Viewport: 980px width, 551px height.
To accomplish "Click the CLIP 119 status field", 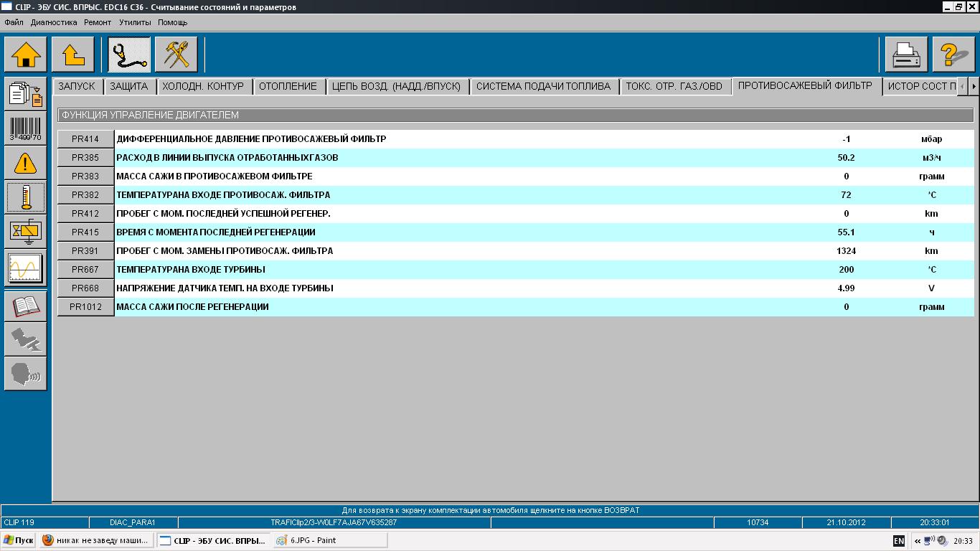I will click(x=44, y=522).
